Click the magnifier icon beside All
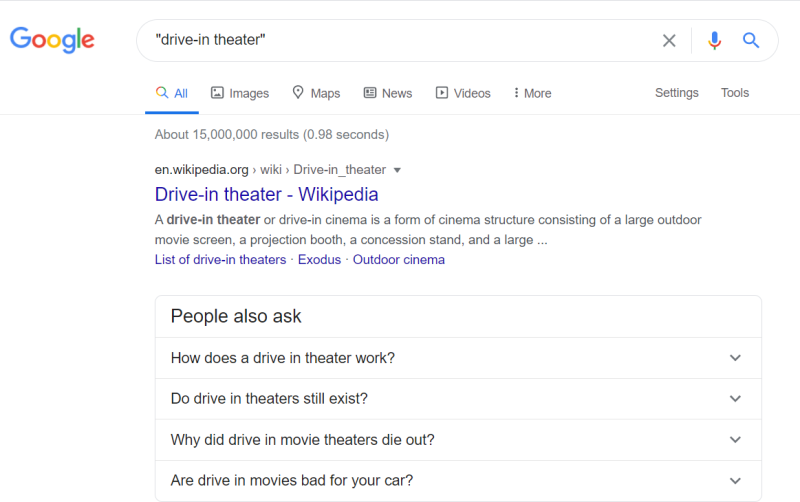 [162, 92]
